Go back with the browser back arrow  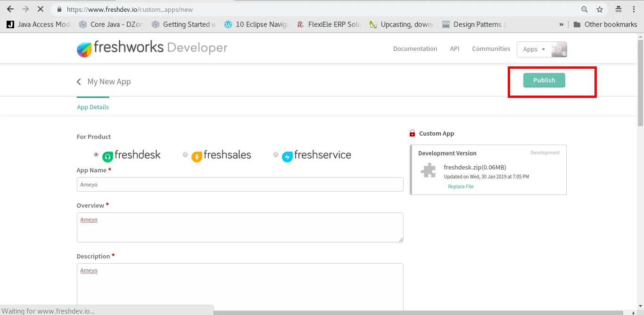point(10,9)
